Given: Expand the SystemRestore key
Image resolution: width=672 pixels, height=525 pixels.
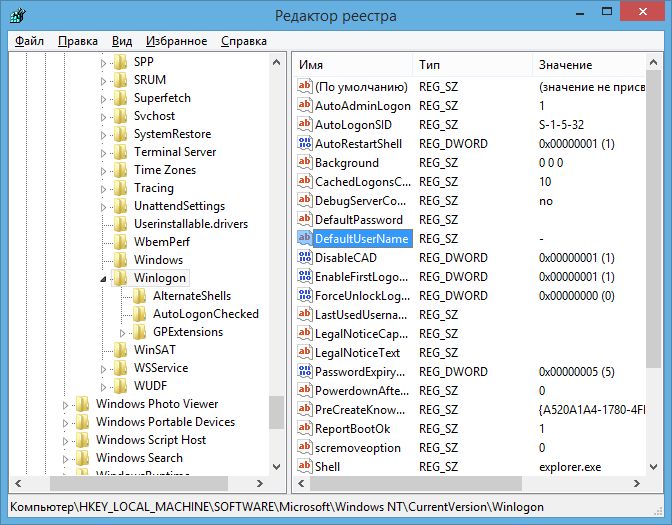Looking at the screenshot, I should (103, 135).
